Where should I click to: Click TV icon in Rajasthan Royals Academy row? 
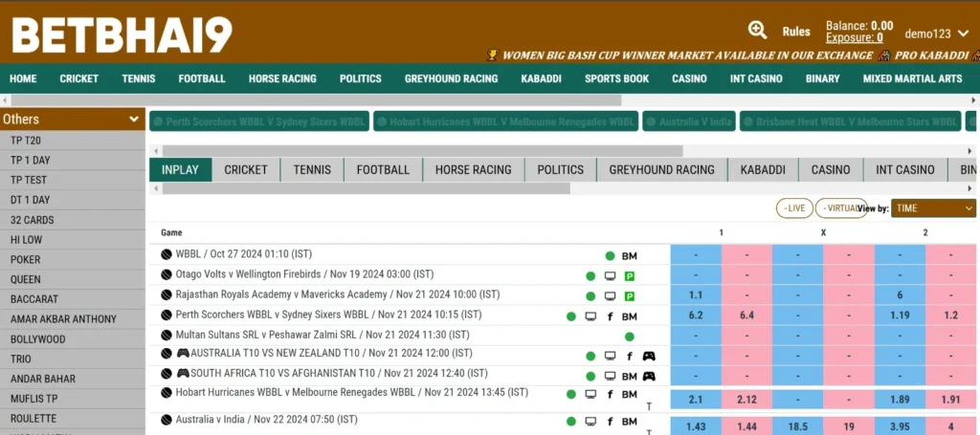(610, 295)
